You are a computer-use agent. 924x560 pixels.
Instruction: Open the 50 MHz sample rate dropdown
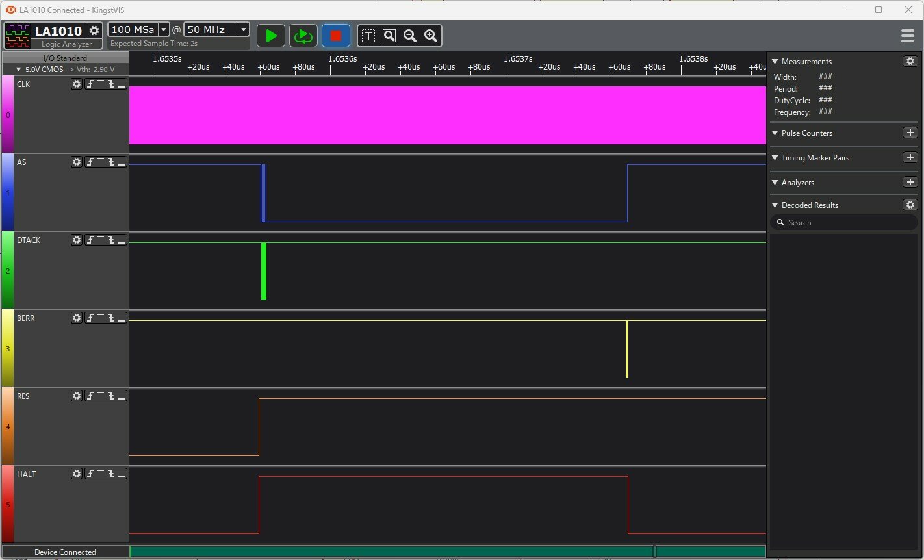coord(243,30)
